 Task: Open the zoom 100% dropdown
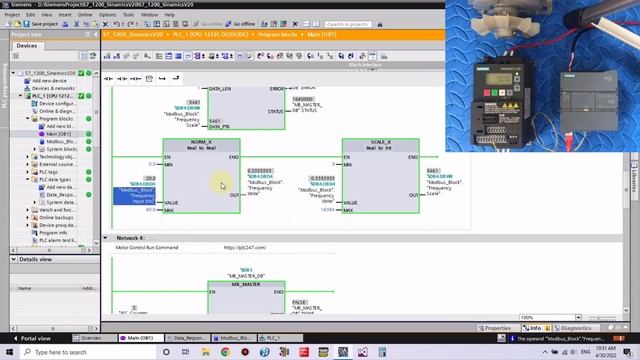pyautogui.click(x=578, y=318)
